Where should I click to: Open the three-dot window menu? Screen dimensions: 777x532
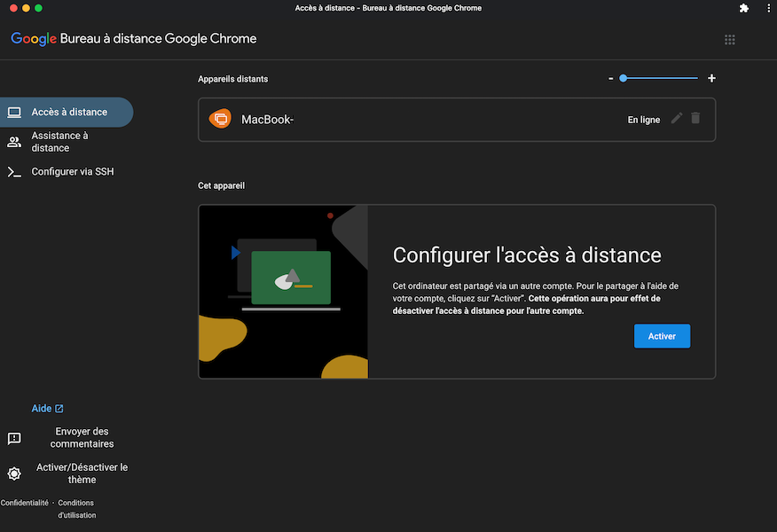769,8
